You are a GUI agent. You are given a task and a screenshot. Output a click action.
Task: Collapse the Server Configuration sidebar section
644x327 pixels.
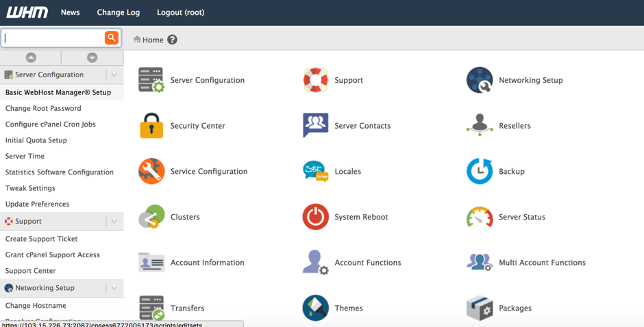(x=114, y=75)
